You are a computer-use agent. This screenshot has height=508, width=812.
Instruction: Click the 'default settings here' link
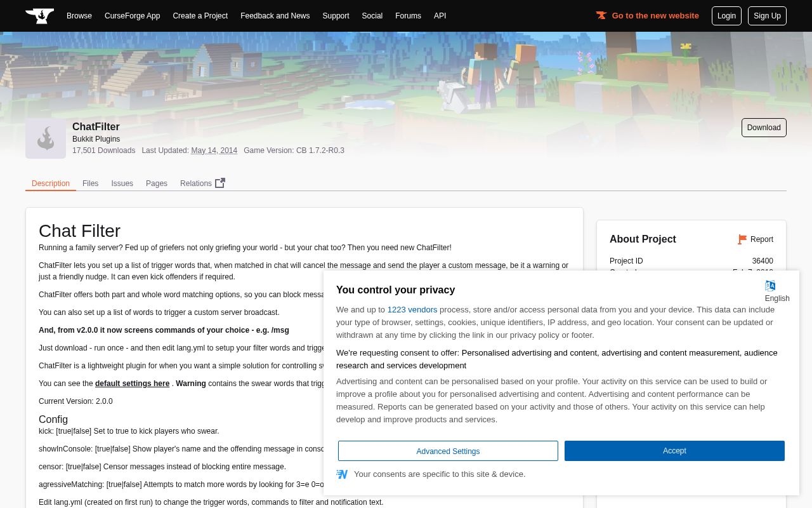click(x=132, y=384)
